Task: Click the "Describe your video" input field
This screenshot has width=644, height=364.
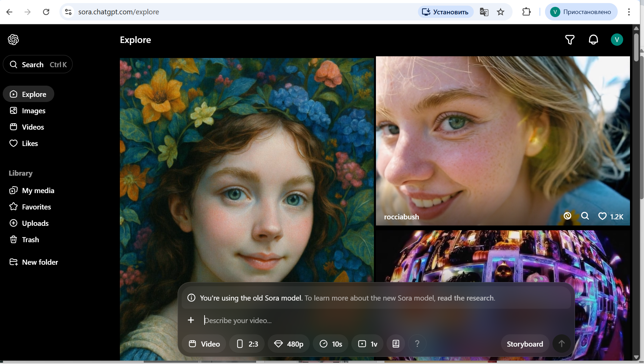Action: point(341,320)
